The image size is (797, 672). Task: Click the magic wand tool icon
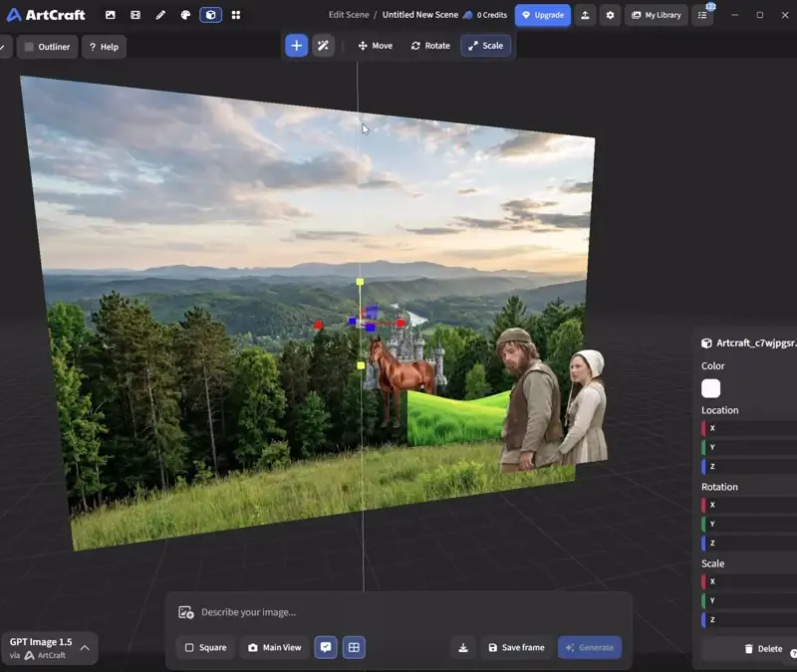click(x=323, y=46)
